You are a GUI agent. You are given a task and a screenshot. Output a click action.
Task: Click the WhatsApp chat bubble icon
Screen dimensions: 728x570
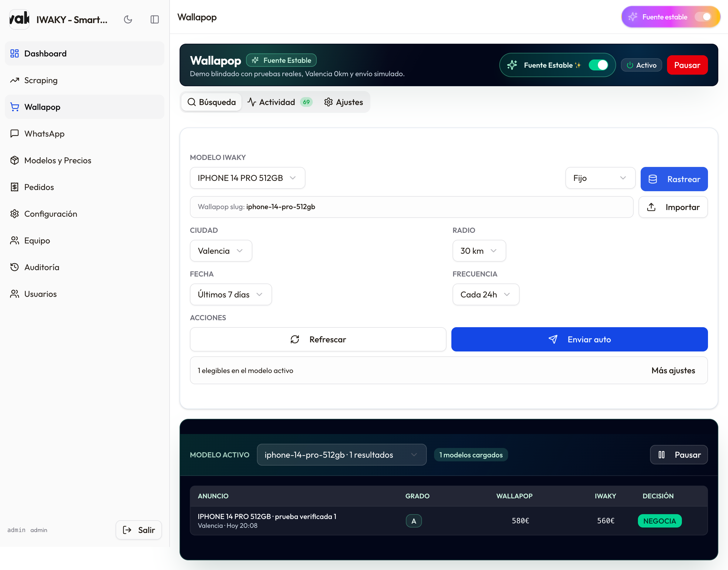click(x=15, y=134)
